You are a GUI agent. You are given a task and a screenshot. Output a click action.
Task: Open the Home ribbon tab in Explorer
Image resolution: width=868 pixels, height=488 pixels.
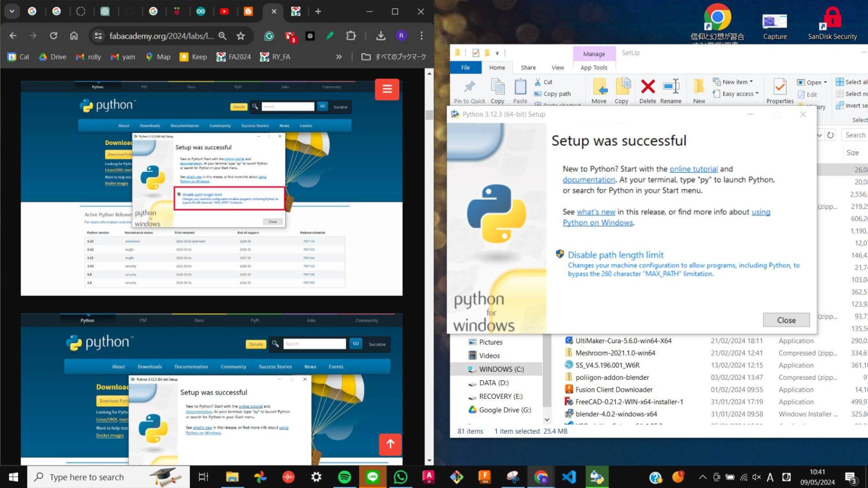point(497,68)
